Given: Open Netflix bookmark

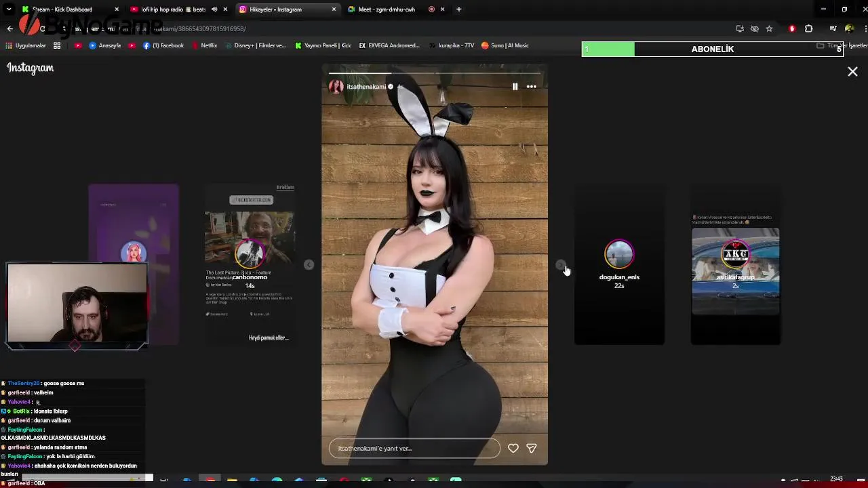Looking at the screenshot, I should coord(204,45).
